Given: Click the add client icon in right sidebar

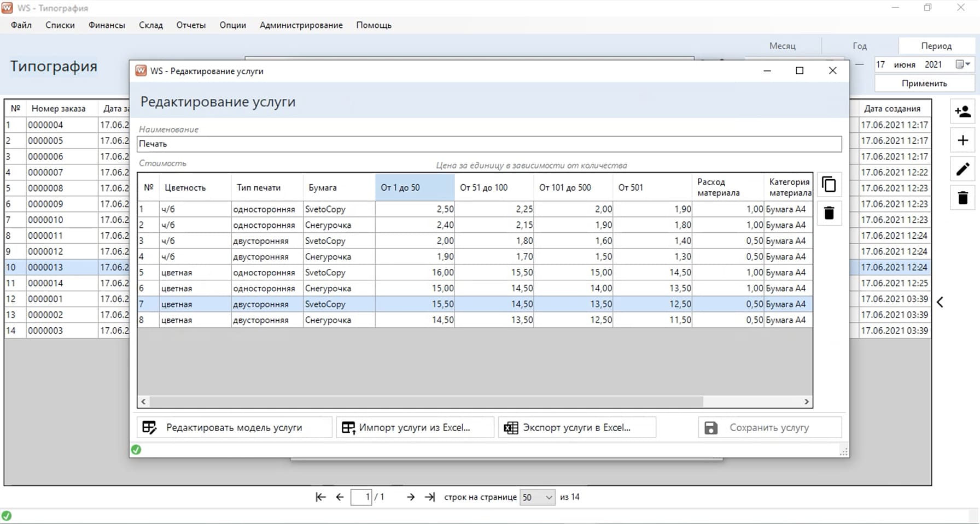Looking at the screenshot, I should [962, 111].
